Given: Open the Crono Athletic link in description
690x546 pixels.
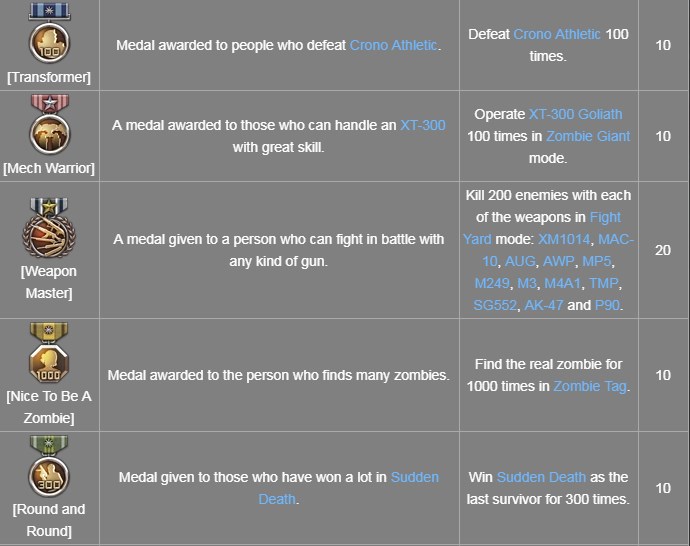Looking at the screenshot, I should (x=394, y=45).
